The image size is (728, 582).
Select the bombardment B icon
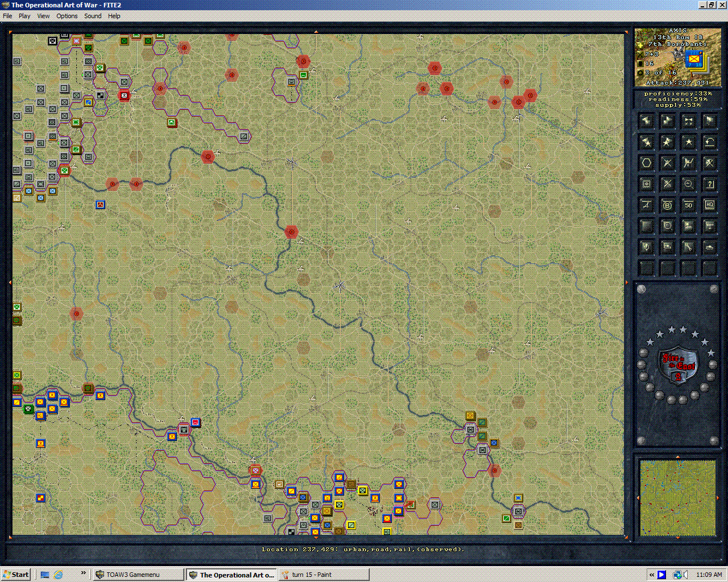(667, 205)
